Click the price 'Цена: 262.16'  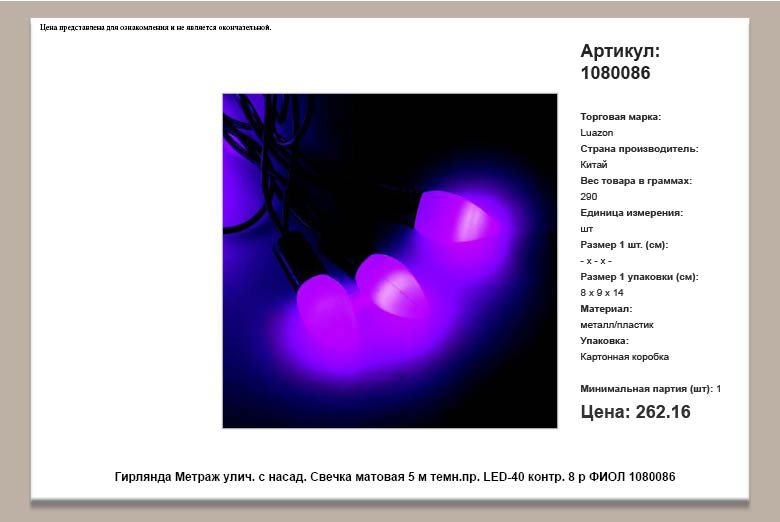tap(635, 412)
